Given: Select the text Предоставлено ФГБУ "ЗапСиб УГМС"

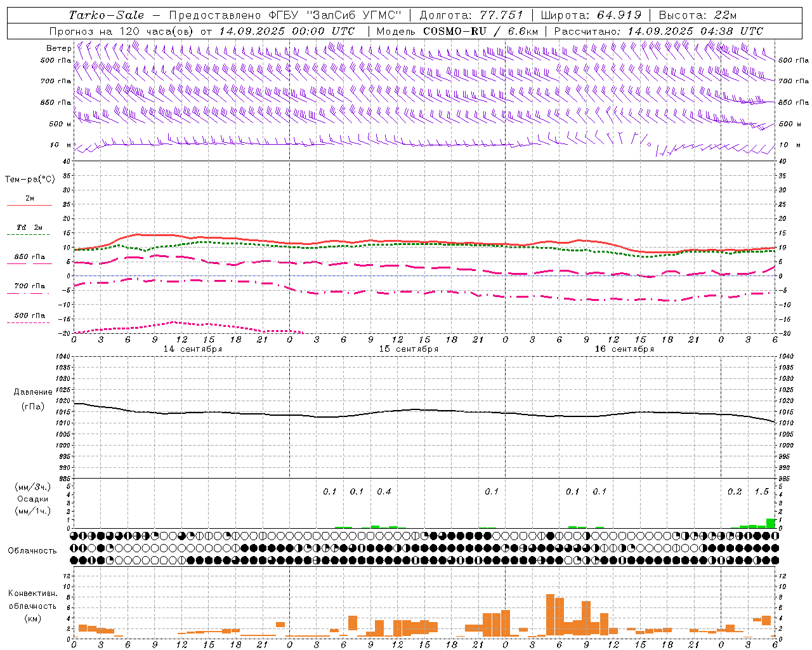Looking at the screenshot, I should pyautogui.click(x=284, y=15).
